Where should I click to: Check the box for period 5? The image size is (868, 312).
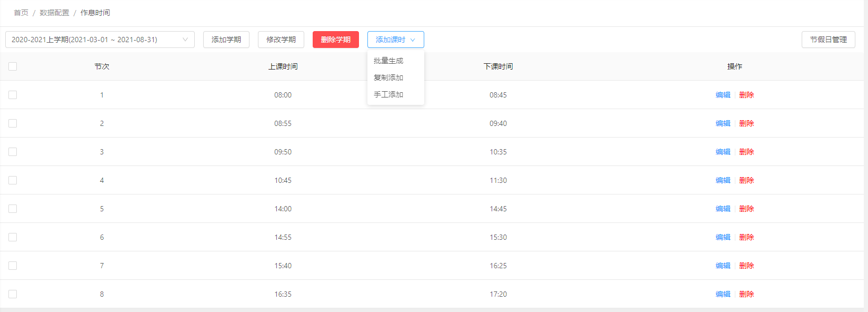coord(13,209)
